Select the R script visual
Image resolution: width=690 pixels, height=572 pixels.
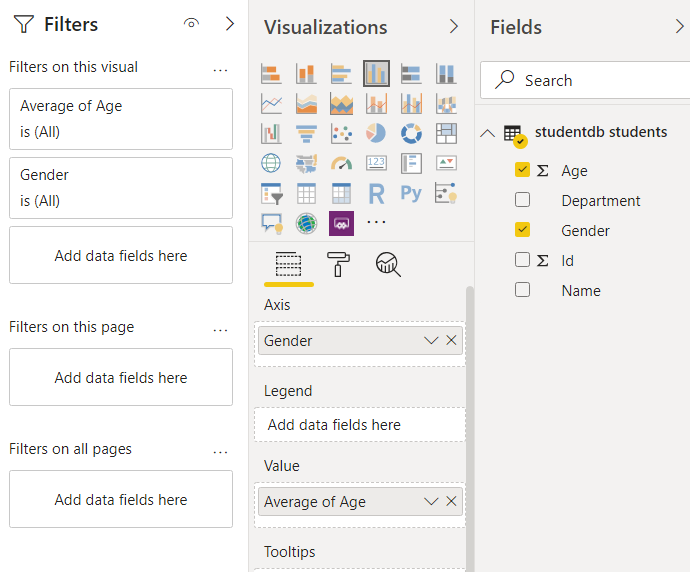(x=376, y=193)
